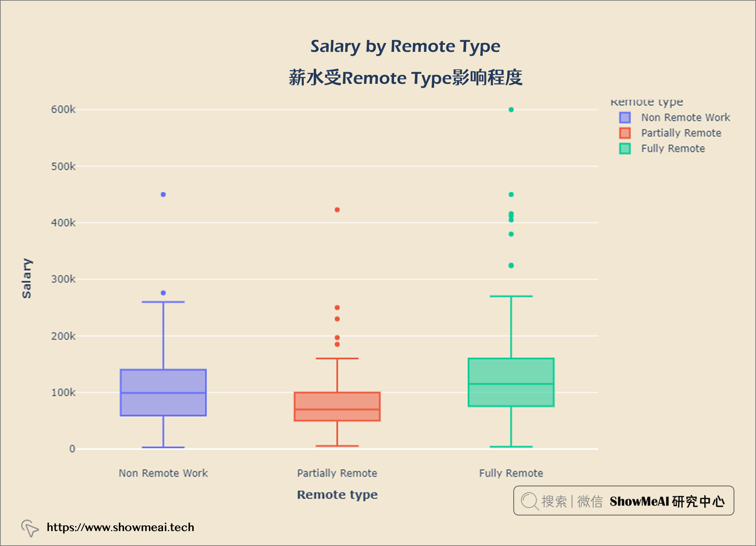Hide Partially Remote series via legend label
756x546 pixels.
coord(681,133)
